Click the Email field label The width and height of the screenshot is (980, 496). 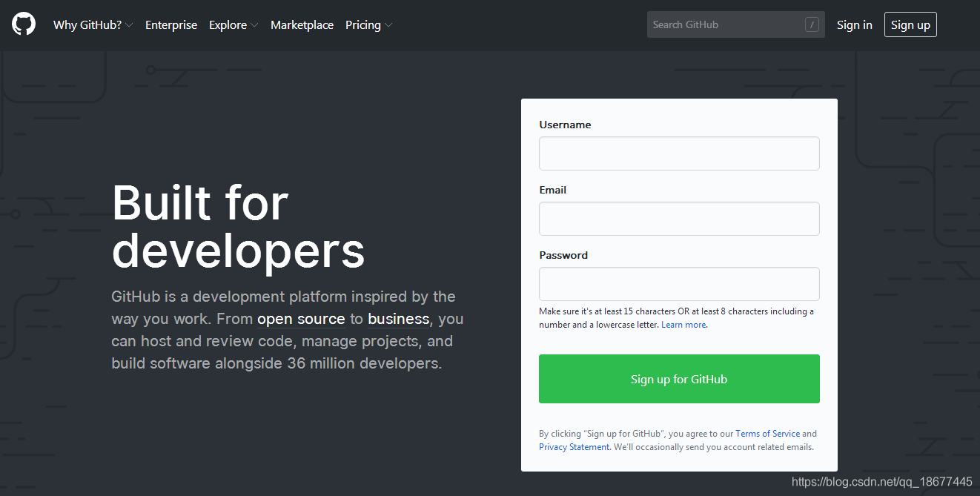click(x=552, y=190)
